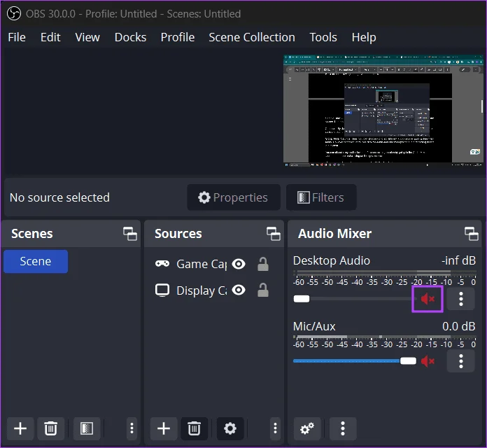Viewport: 487px width, 448px height.
Task: Click the Desktop Audio level meter
Action: tap(385, 273)
